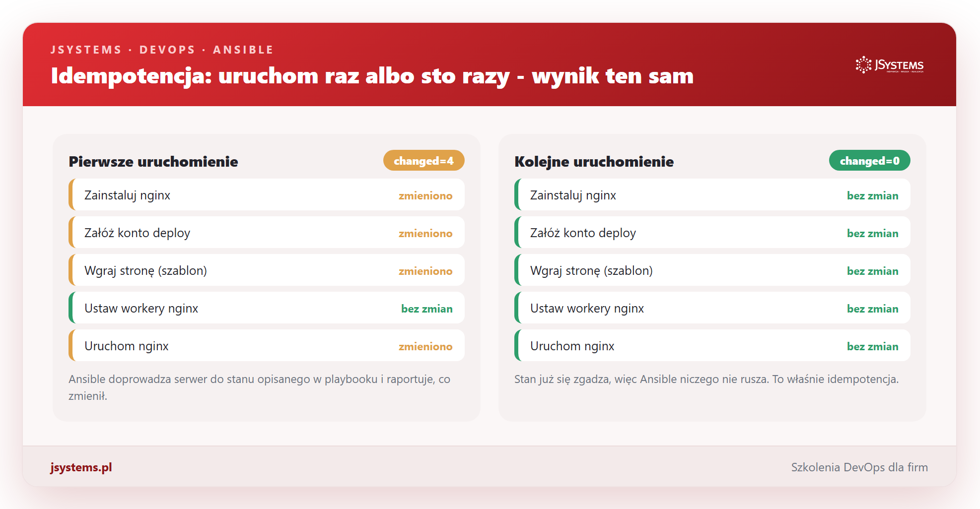980x509 pixels.
Task: Click the caption 'Stan już się zgadza'
Action: [x=706, y=380]
